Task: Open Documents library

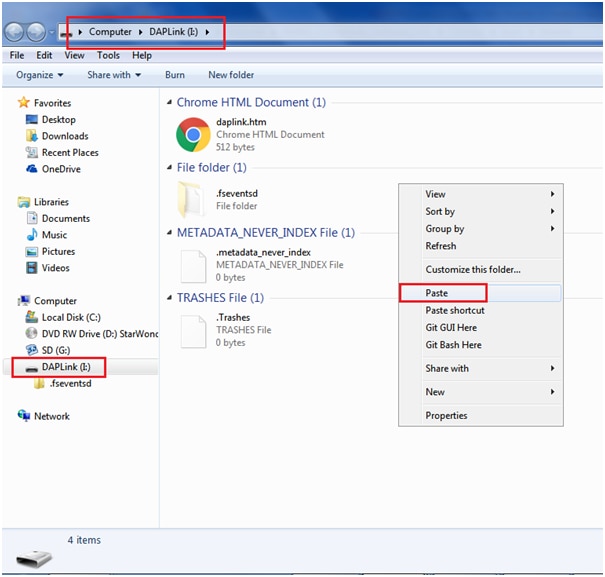Action: (x=66, y=218)
